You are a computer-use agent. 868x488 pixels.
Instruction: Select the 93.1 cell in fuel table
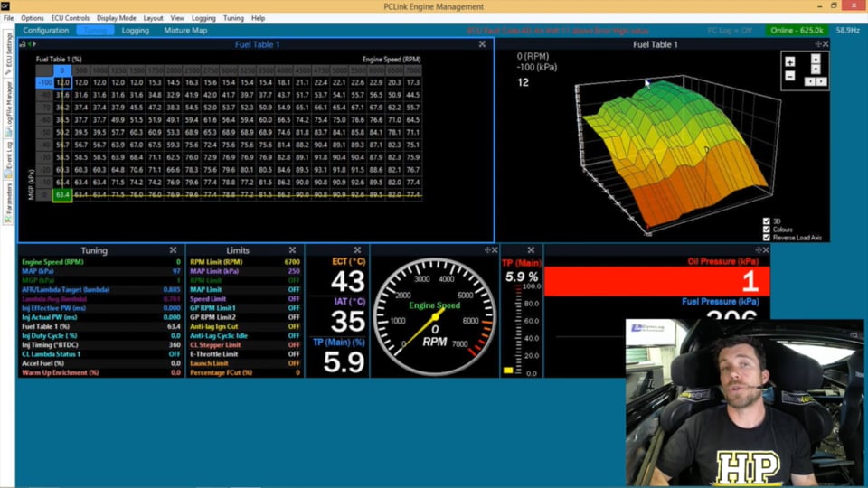[x=320, y=170]
